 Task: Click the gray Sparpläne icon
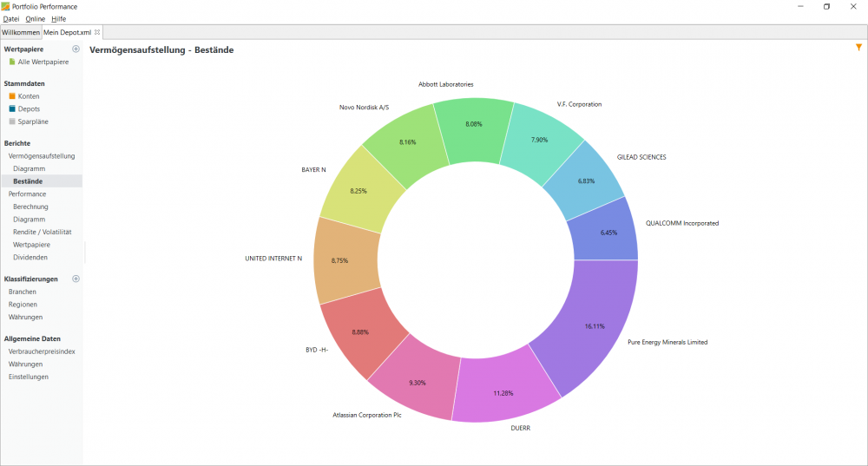12,121
